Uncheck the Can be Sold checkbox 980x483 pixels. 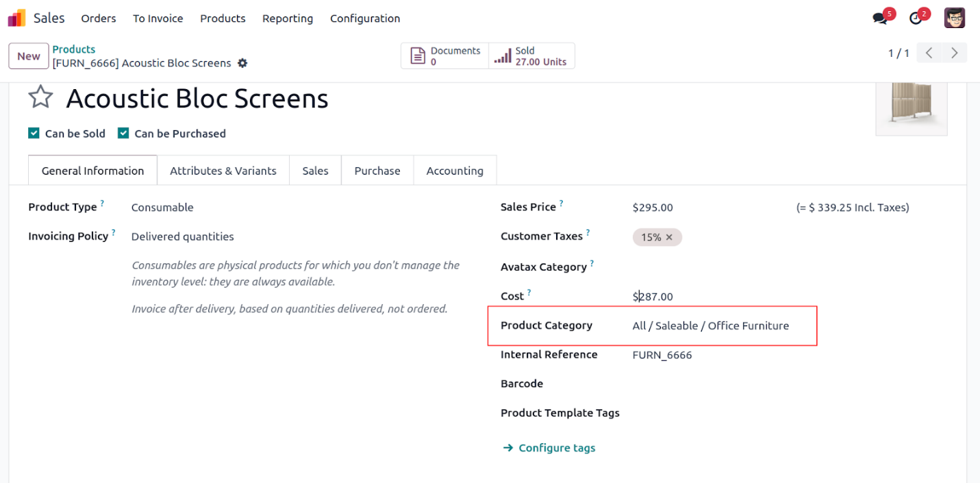(34, 134)
